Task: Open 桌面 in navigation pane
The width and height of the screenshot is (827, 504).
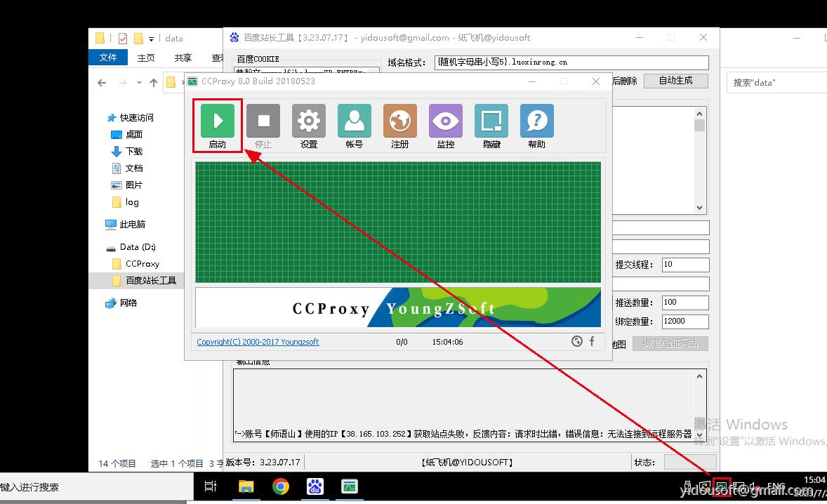Action: coord(127,135)
